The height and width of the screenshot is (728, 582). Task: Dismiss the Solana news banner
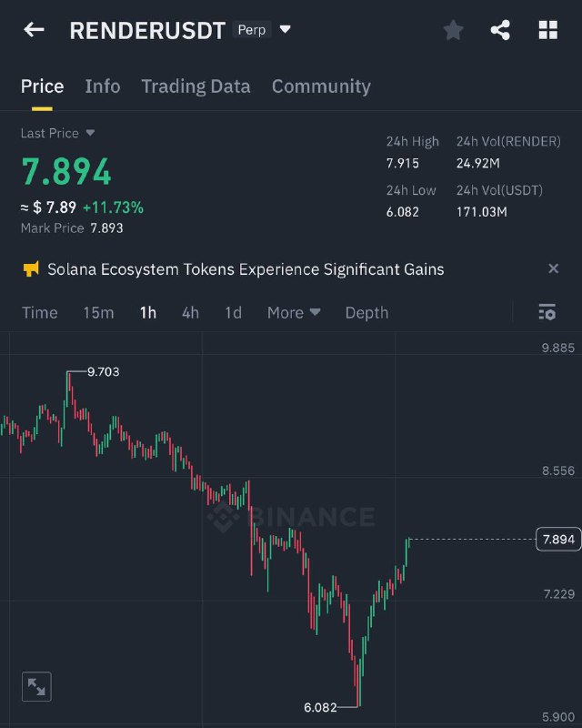tap(553, 268)
